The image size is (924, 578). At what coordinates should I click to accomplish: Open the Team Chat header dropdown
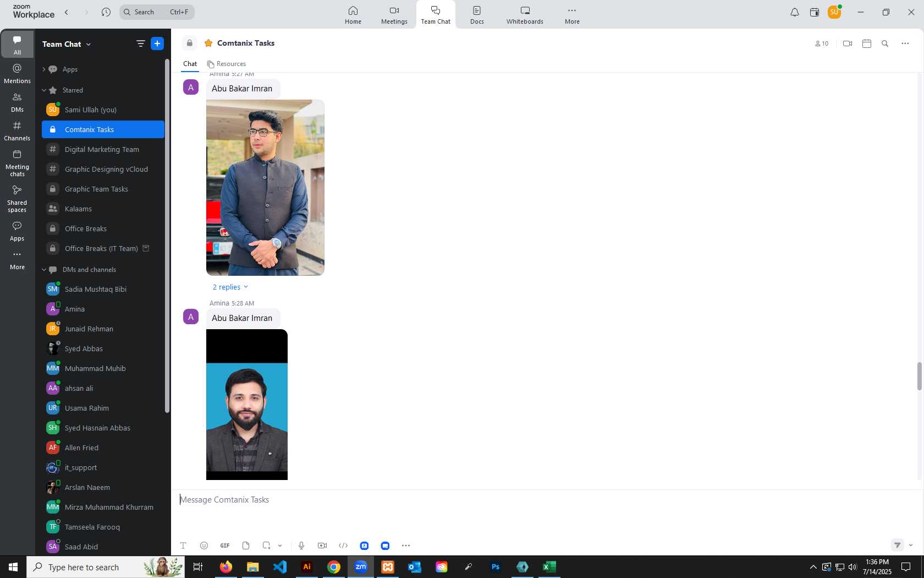tap(89, 44)
